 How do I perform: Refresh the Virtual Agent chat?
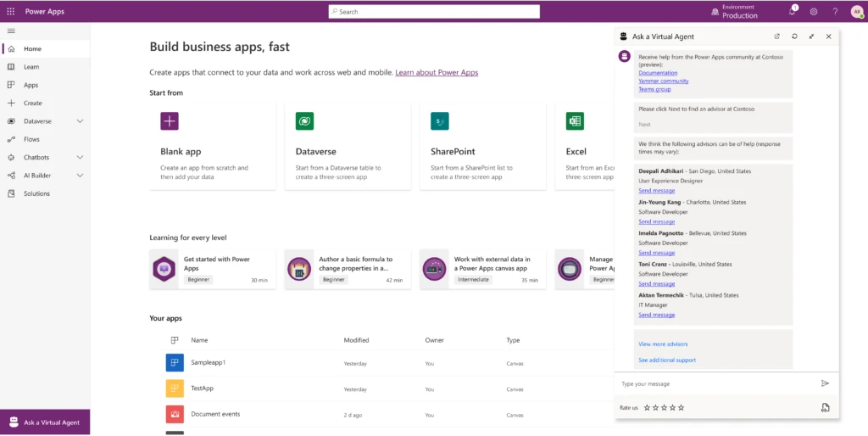tap(794, 36)
